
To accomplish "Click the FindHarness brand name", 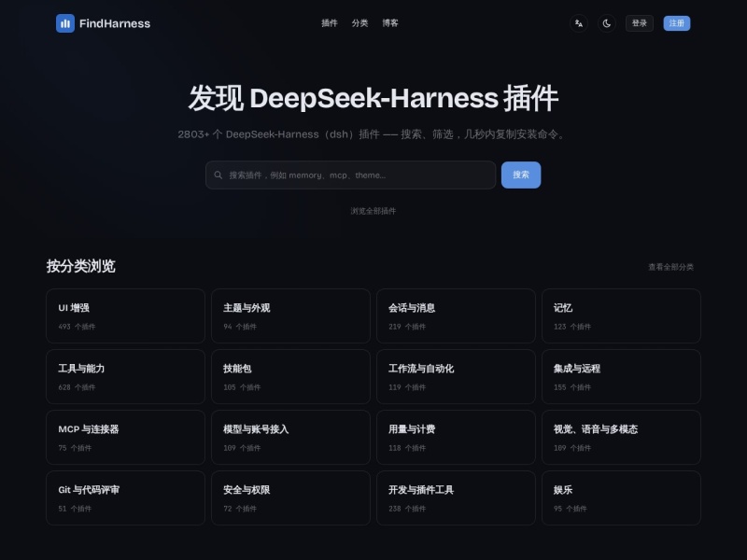I will coord(115,23).
